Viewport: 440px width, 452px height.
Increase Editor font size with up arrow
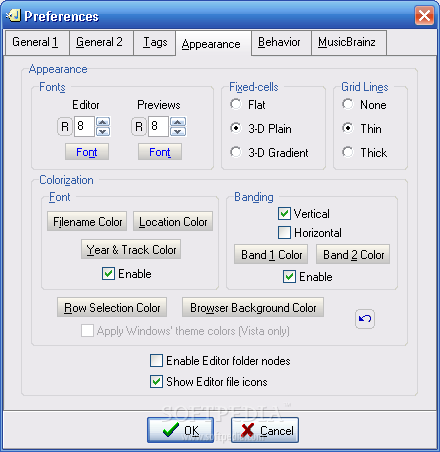point(103,122)
